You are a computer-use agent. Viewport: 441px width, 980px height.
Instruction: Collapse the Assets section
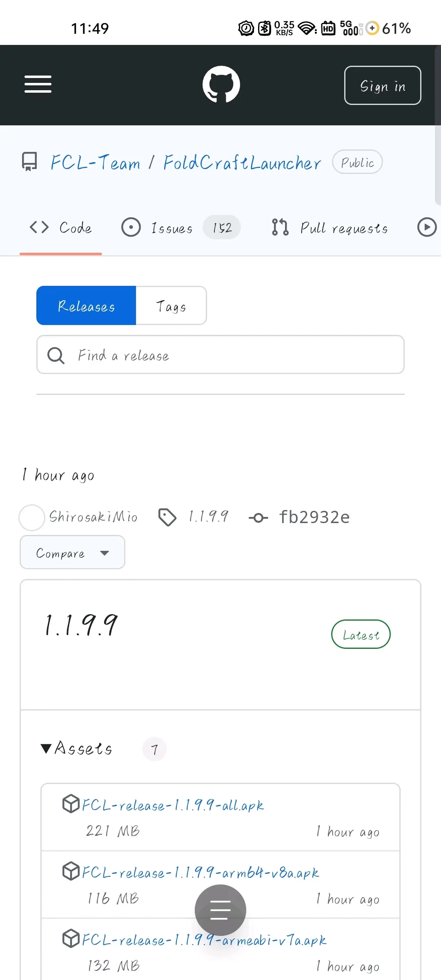(76, 748)
